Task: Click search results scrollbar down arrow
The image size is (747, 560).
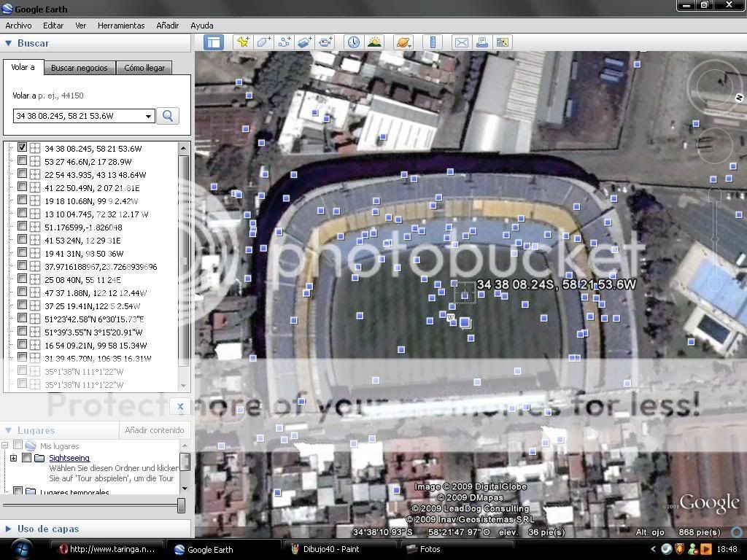Action: pos(183,386)
